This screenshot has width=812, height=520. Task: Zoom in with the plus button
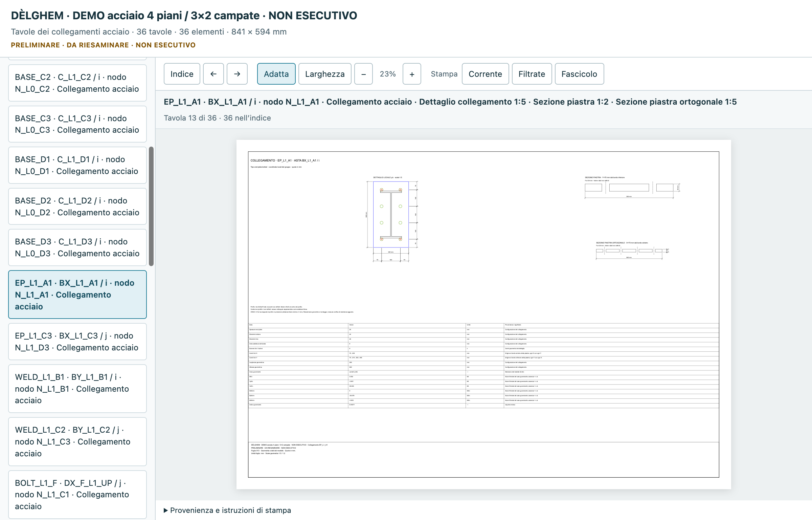(x=412, y=74)
